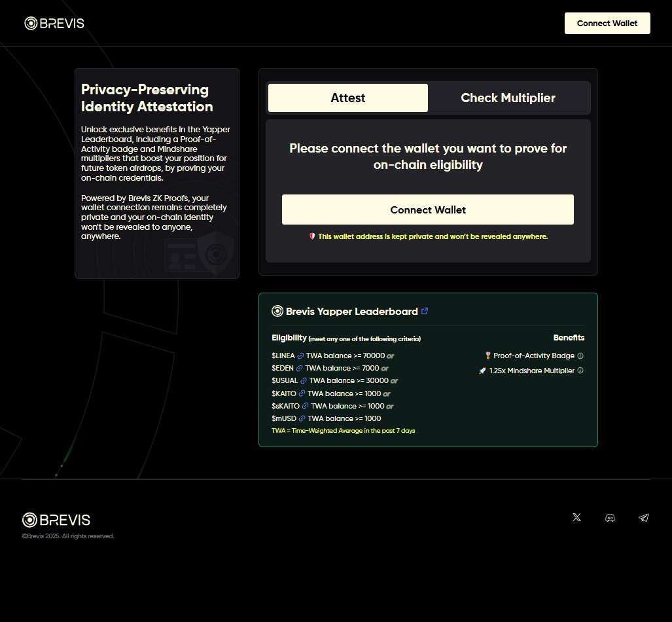Click the footer Brevis logo
The height and width of the screenshot is (622, 672).
coord(56,519)
